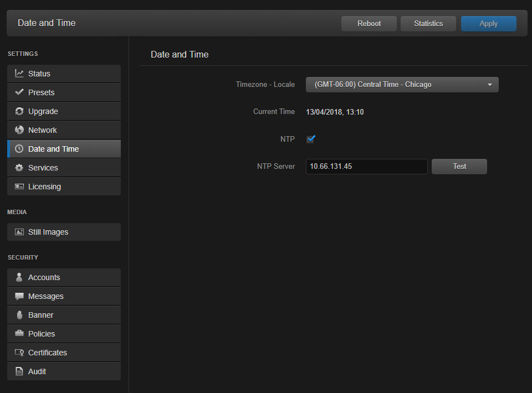Disable the NTP checkbox
532x393 pixels.
(310, 139)
